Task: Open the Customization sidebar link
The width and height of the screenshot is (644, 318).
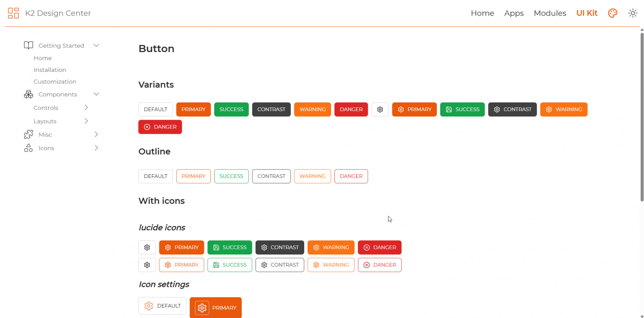Action: [x=55, y=82]
